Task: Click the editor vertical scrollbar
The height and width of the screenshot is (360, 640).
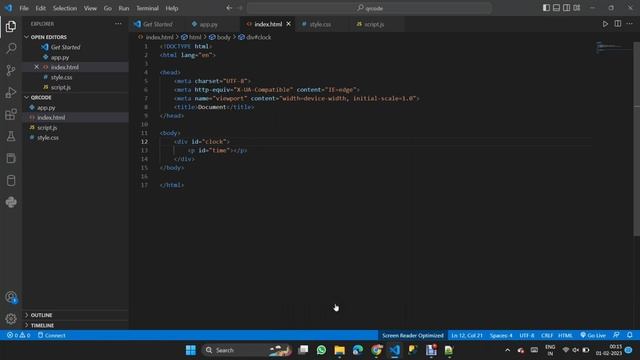Action: coord(636,139)
